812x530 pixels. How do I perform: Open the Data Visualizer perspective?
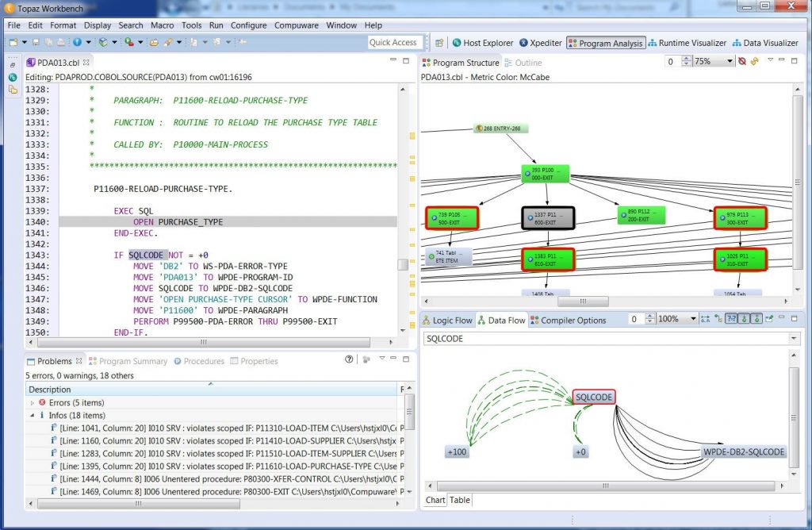click(x=765, y=43)
